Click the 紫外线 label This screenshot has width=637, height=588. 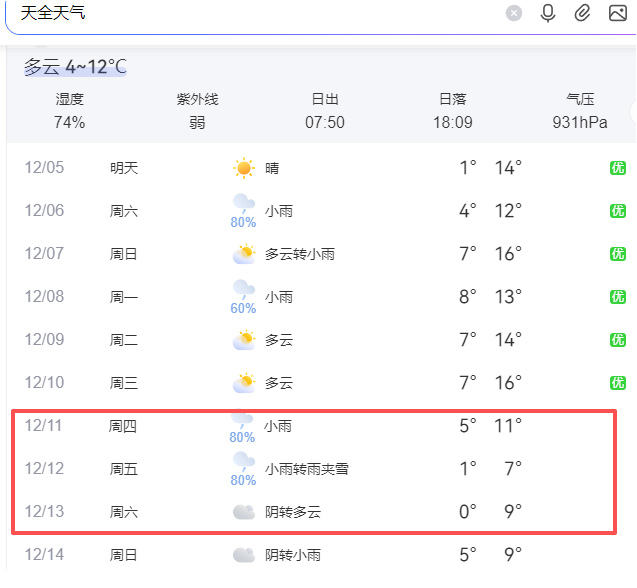tap(197, 99)
